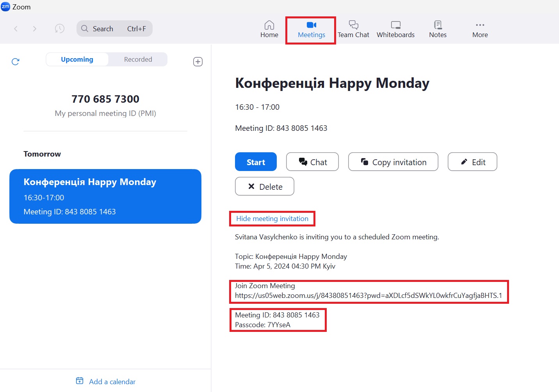Select the Конференція Happy Monday meeting card

pyautogui.click(x=105, y=196)
